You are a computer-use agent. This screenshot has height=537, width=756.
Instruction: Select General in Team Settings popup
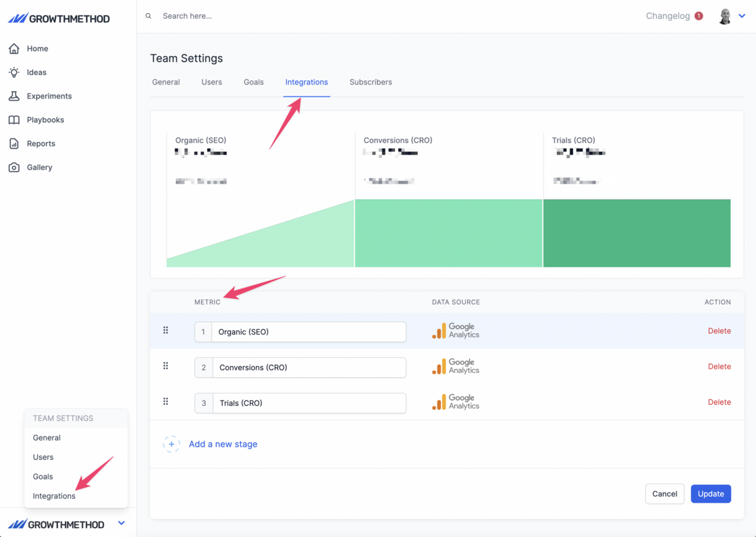pyautogui.click(x=47, y=438)
